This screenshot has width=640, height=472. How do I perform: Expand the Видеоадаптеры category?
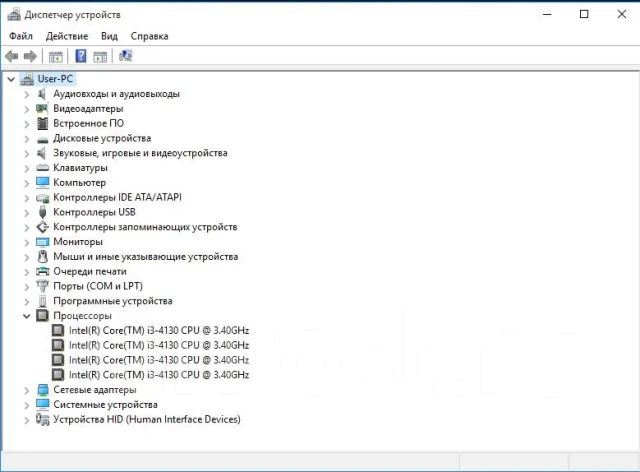[27, 109]
